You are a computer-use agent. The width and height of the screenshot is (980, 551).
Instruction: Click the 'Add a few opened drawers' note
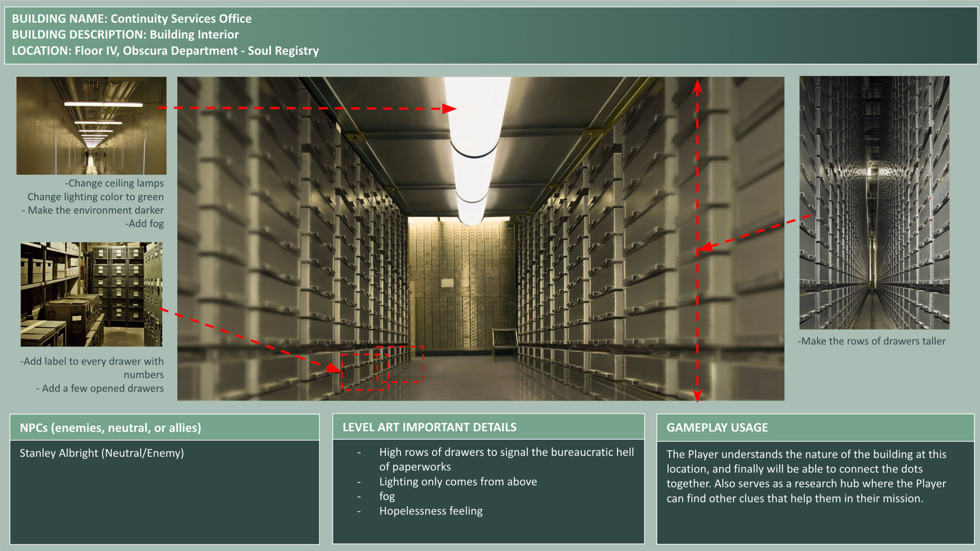coord(100,388)
